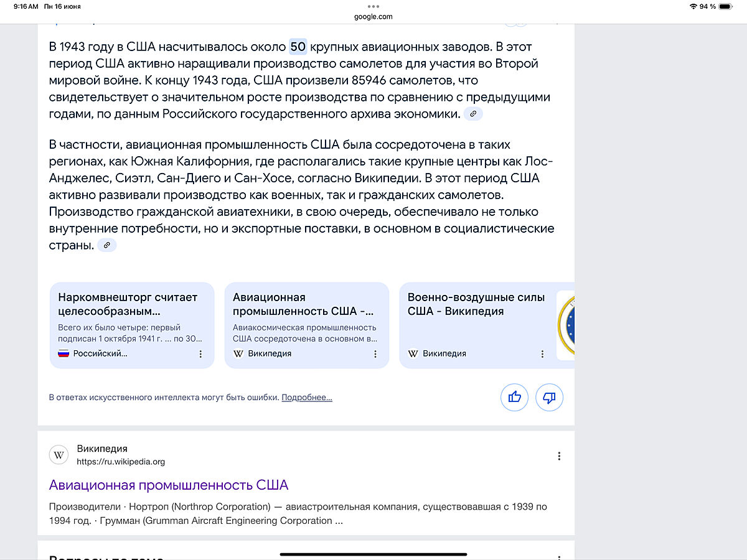Open Авиационная промышленность США search result title
Viewport: 747px width, 560px height.
tap(169, 485)
